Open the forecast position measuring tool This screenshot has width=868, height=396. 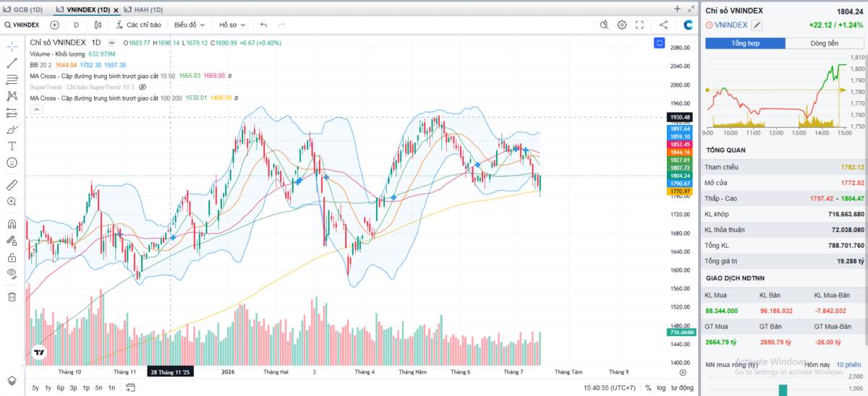pos(12,113)
